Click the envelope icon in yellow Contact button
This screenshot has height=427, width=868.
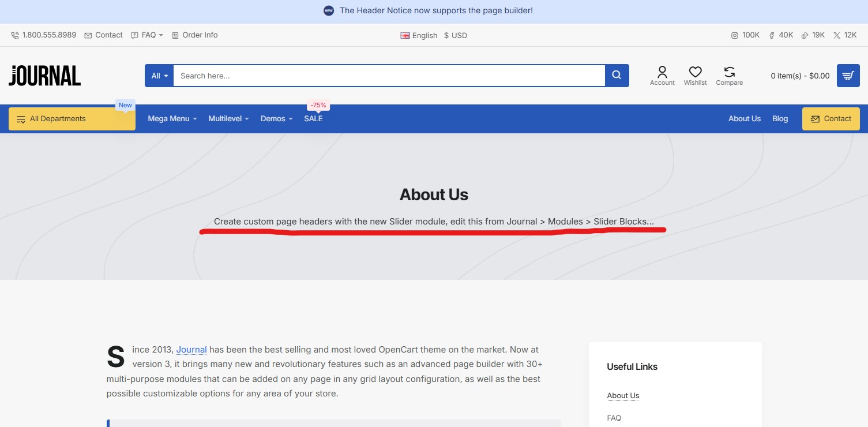tap(815, 119)
